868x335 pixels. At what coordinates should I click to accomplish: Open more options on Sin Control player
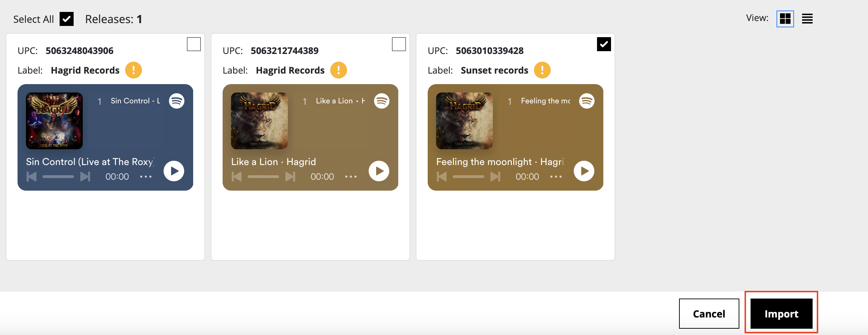(146, 177)
